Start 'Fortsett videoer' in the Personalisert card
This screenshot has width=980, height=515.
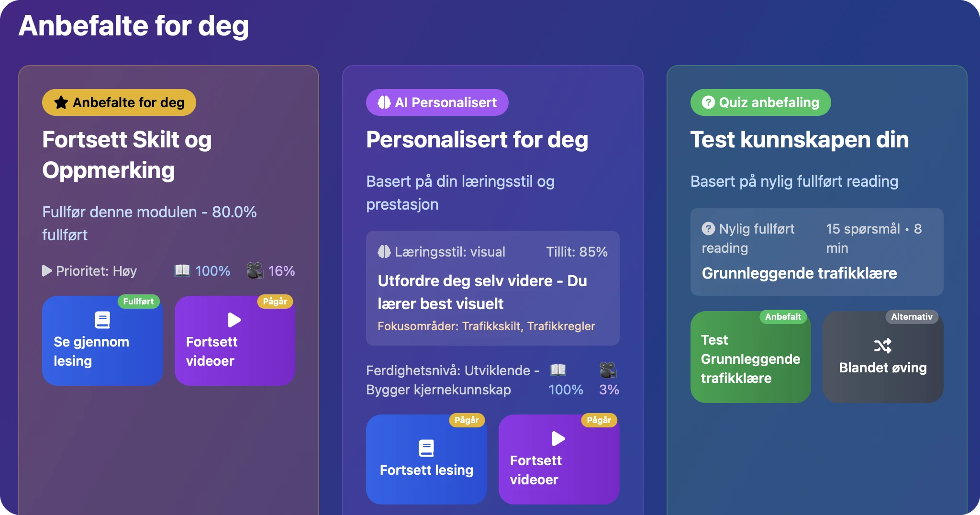[x=558, y=459]
